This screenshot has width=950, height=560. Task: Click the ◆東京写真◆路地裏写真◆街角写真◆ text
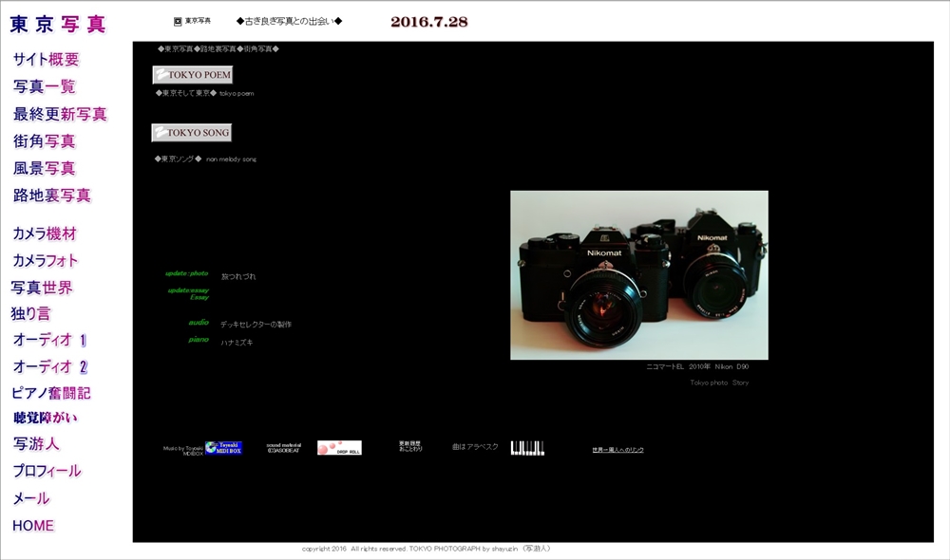click(218, 49)
